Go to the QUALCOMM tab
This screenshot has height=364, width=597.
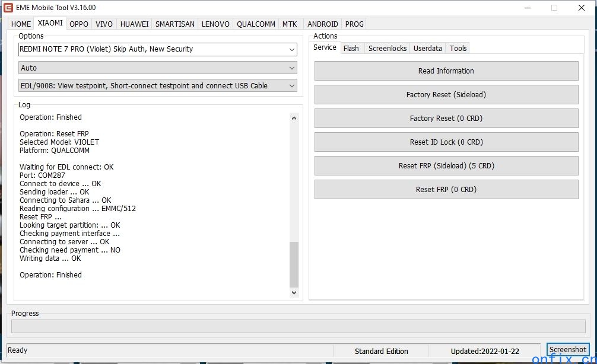pos(256,24)
